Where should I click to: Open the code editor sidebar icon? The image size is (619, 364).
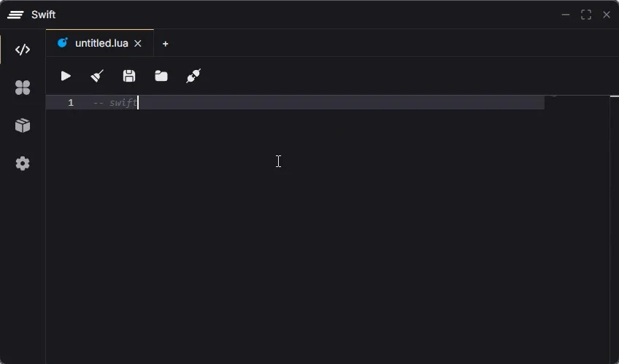[23, 50]
